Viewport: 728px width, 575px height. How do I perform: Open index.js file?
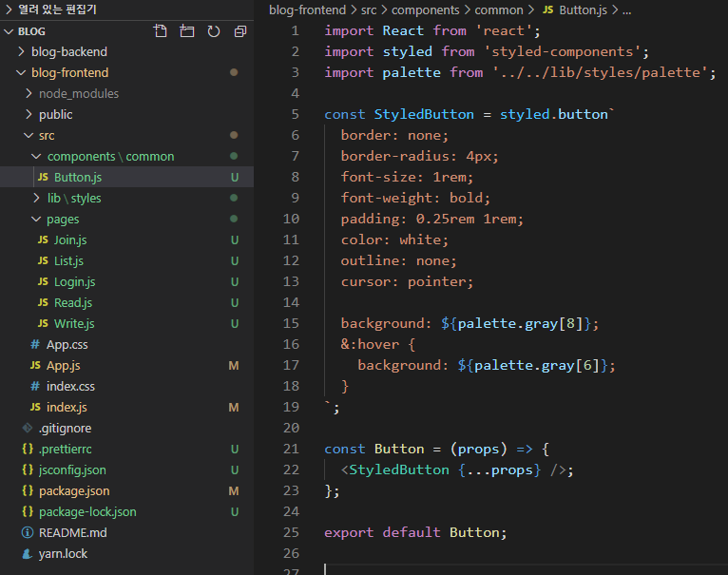pos(126,407)
